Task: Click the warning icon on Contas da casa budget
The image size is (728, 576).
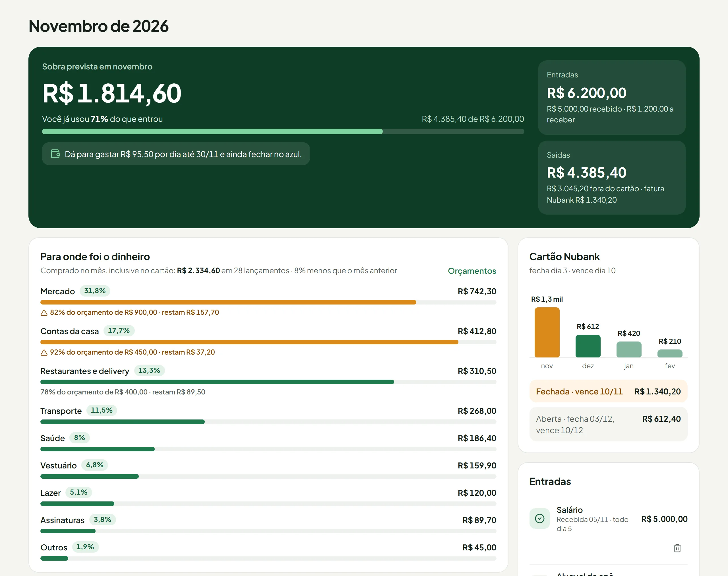Action: coord(44,352)
